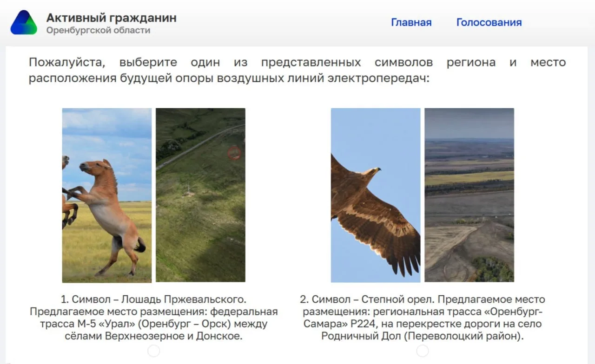595x364 pixels.
Task: Click the caption for Лошадь Пржевальского option
Action: (x=153, y=318)
